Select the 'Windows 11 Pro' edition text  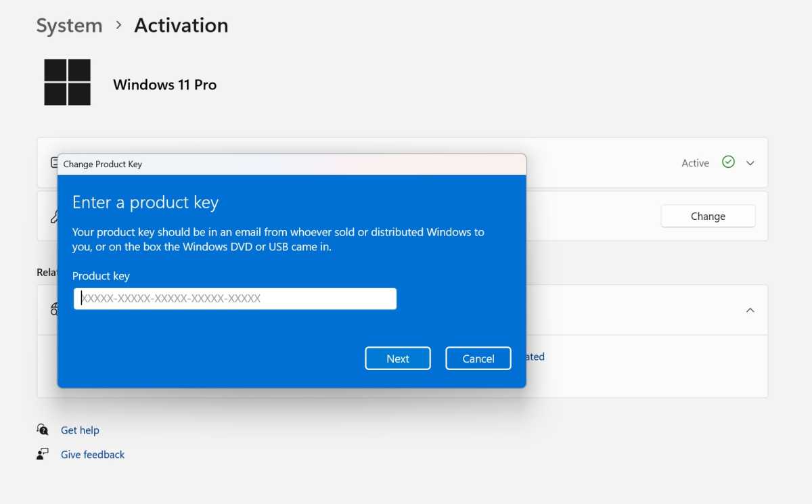165,85
